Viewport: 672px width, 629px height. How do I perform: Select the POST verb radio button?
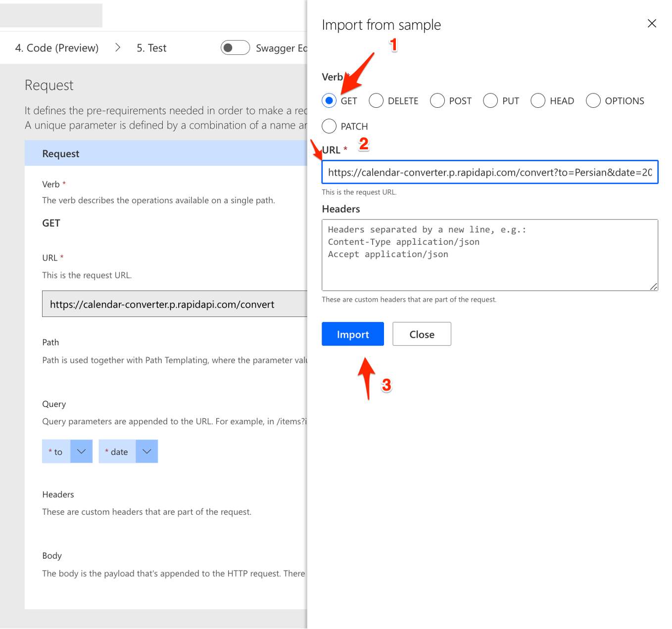[437, 100]
